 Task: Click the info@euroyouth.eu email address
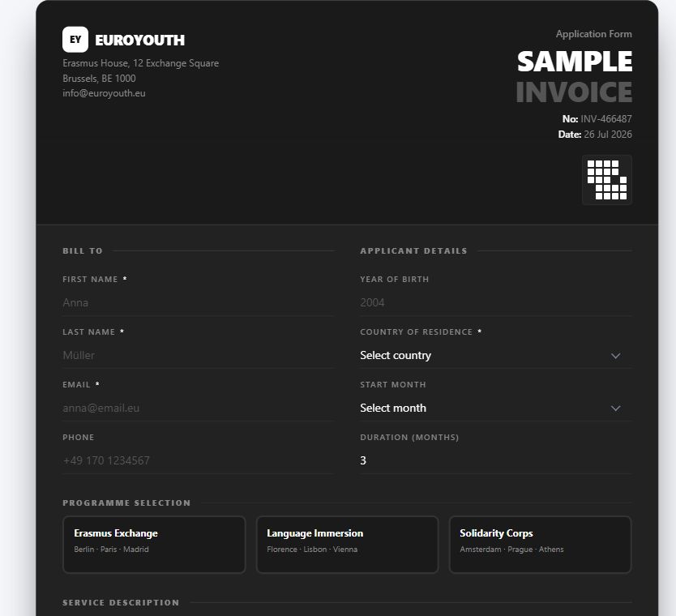point(104,93)
